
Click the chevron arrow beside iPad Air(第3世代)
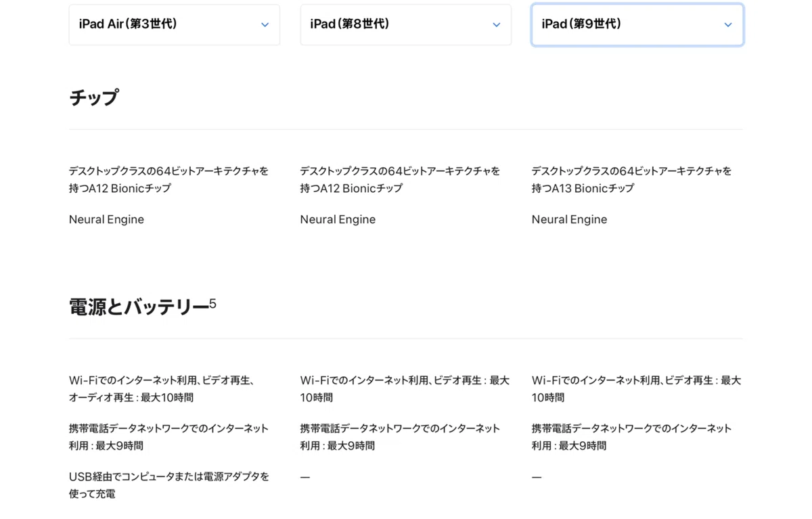point(265,25)
